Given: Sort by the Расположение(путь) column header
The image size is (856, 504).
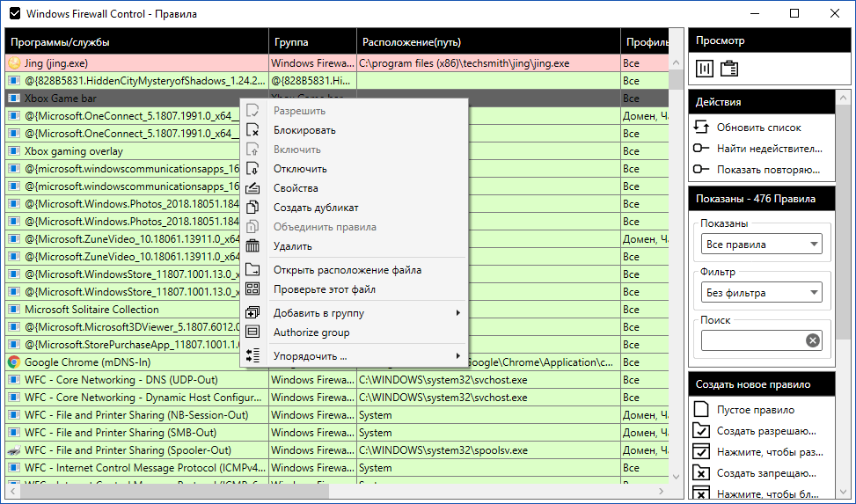Looking at the screenshot, I should pos(488,41).
